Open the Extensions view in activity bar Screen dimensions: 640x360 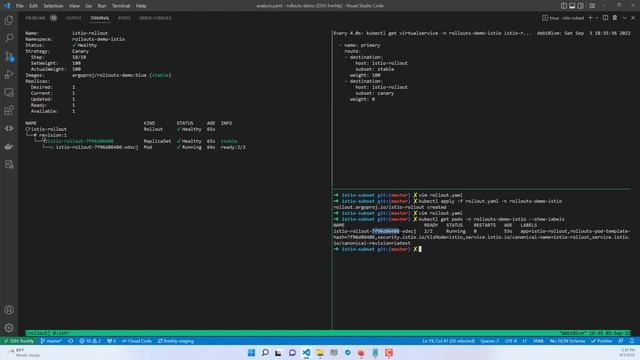[x=9, y=110]
